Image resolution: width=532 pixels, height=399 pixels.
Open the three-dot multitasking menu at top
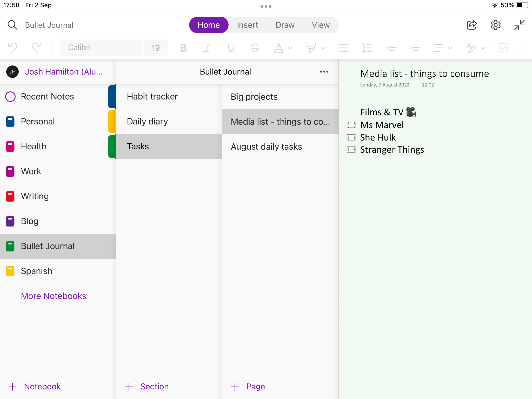click(x=266, y=6)
